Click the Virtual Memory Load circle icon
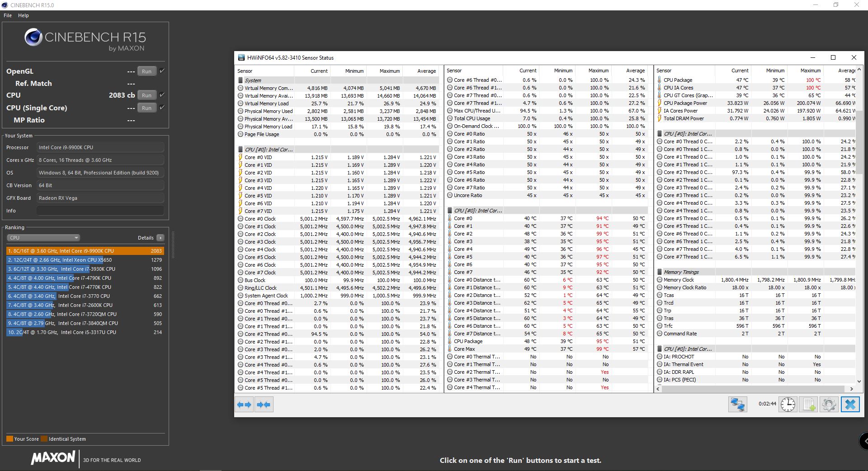868x471 pixels. coord(241,104)
